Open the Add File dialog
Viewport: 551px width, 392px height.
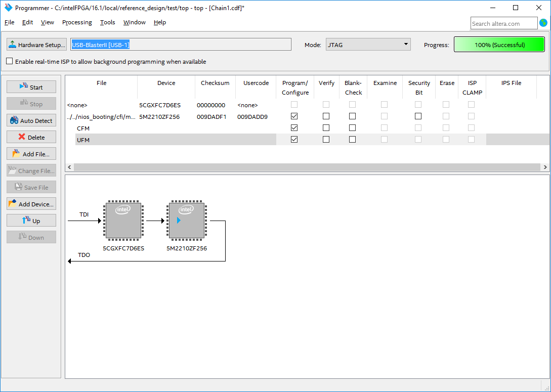click(31, 154)
